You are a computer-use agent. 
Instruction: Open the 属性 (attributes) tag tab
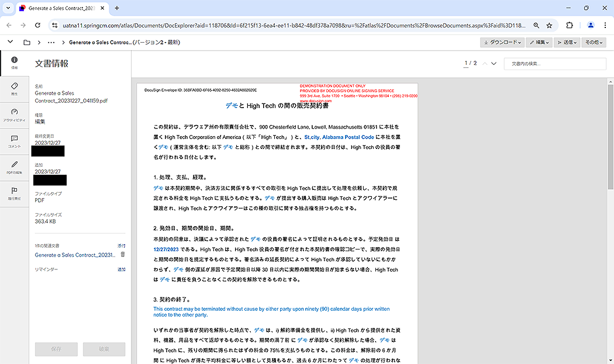click(x=15, y=89)
